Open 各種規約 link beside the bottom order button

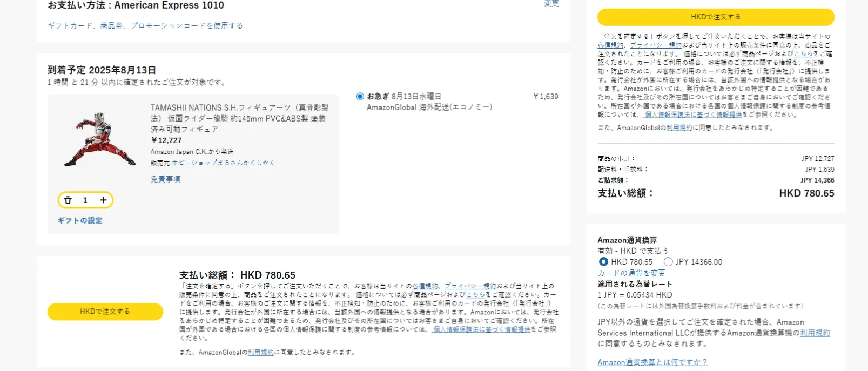425,286
